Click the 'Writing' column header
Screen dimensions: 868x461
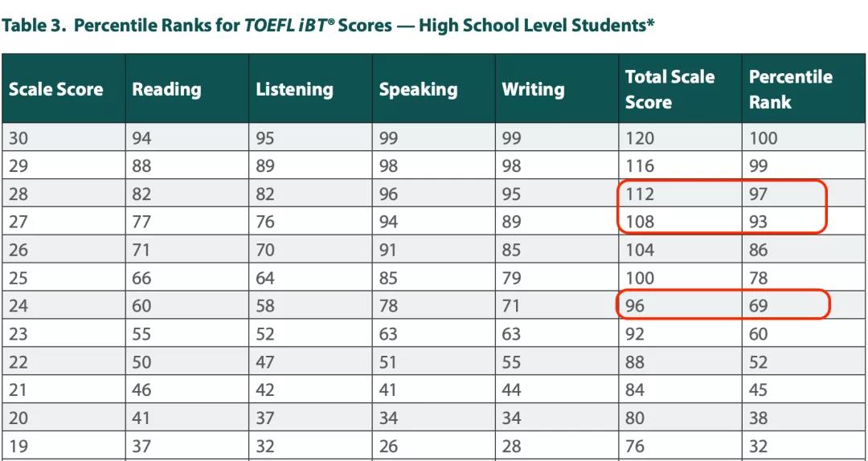click(533, 89)
